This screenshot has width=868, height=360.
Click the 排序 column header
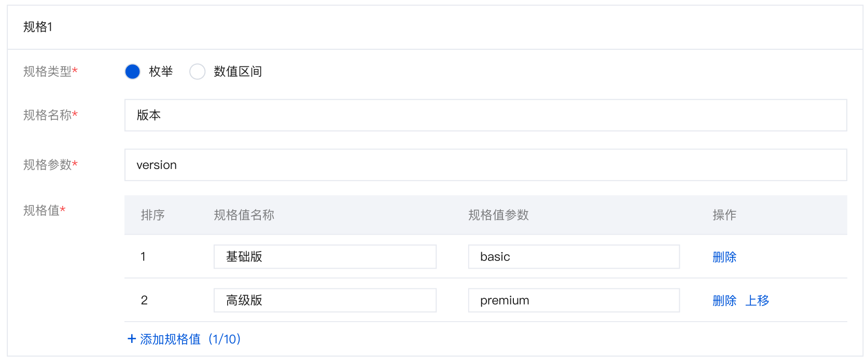point(152,215)
